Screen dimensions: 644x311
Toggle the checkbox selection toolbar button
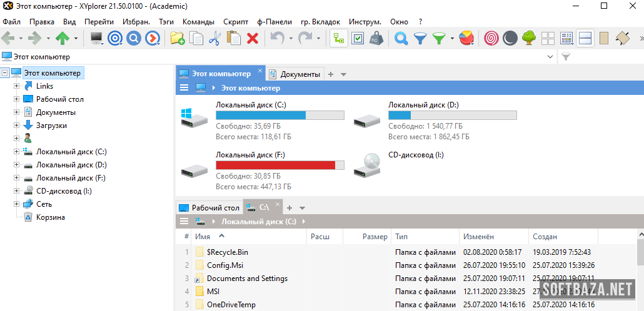pos(358,39)
